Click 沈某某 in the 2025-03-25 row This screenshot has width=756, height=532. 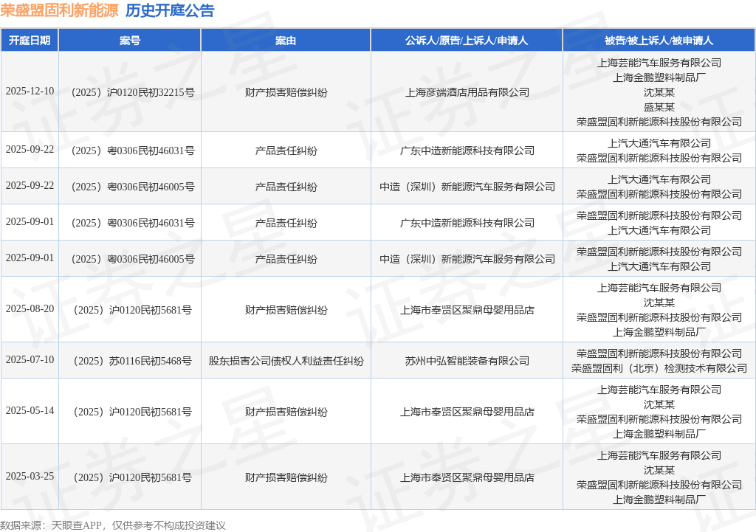point(659,470)
